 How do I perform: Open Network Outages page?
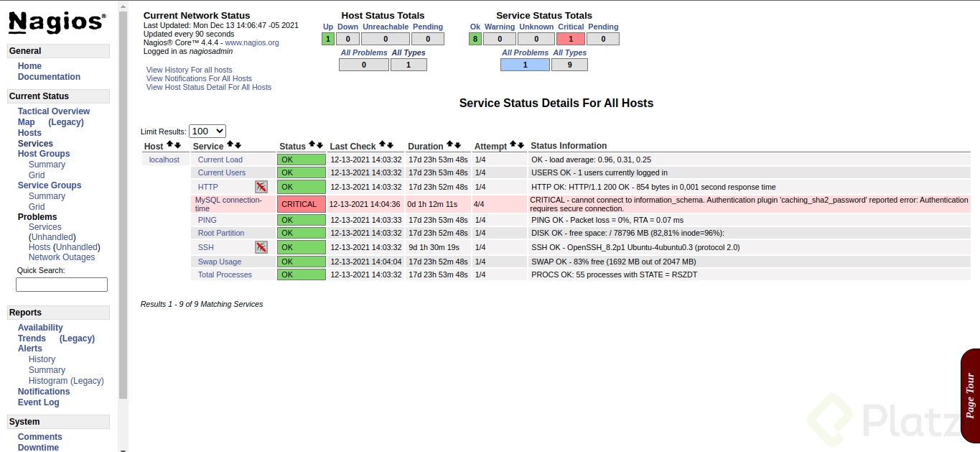point(62,257)
